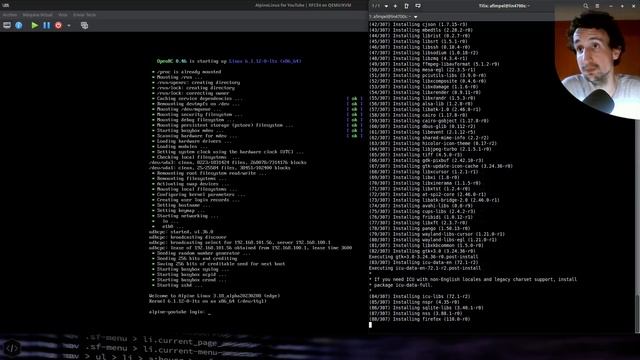The image size is (640, 360).
Task: Click the 'package icu-data-full' notice line
Action: coord(402,285)
